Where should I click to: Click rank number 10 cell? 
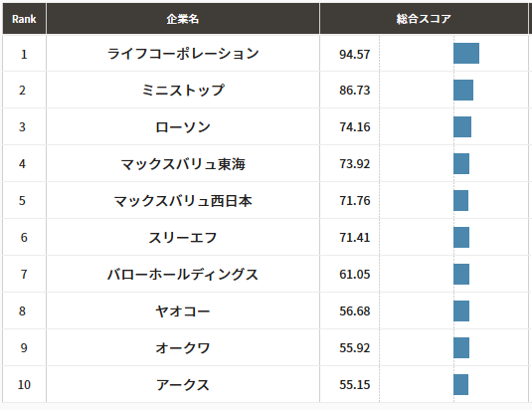[24, 384]
